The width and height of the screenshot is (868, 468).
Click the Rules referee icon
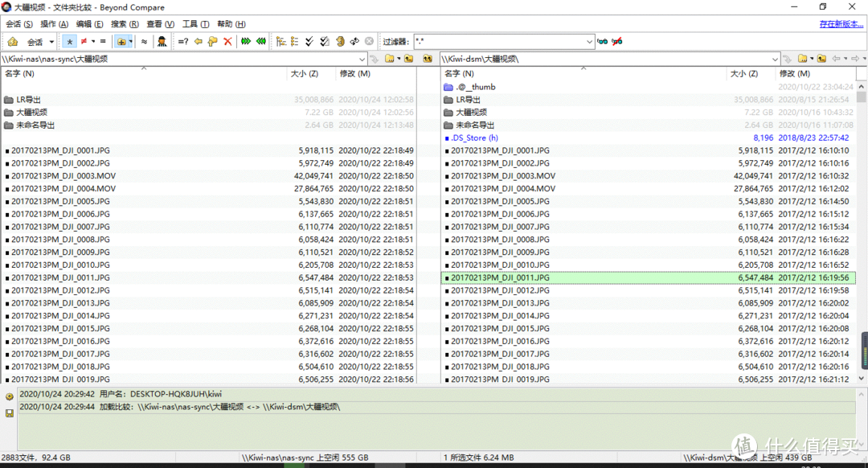pos(162,42)
